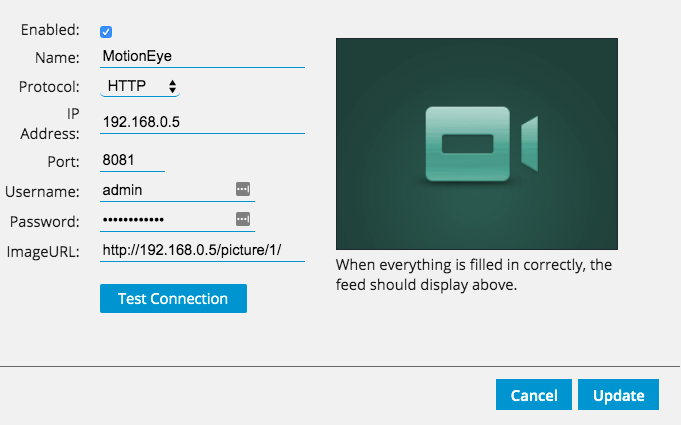Cancel the camera settings dialog
This screenshot has height=425, width=681.
pos(534,395)
